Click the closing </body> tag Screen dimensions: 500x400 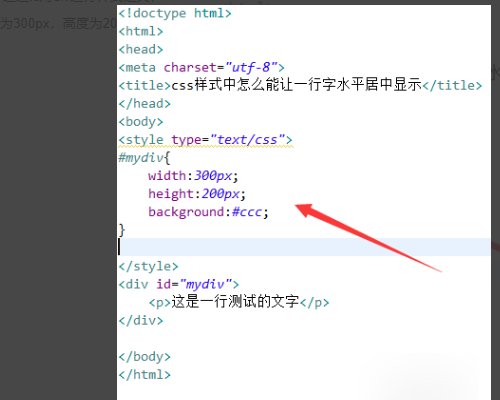tap(144, 357)
